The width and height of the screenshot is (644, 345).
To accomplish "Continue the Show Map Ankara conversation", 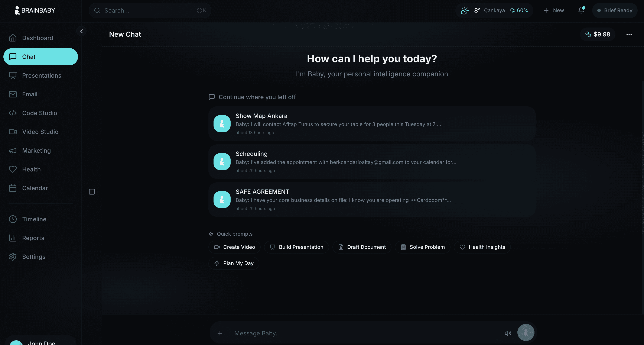I will (x=371, y=124).
